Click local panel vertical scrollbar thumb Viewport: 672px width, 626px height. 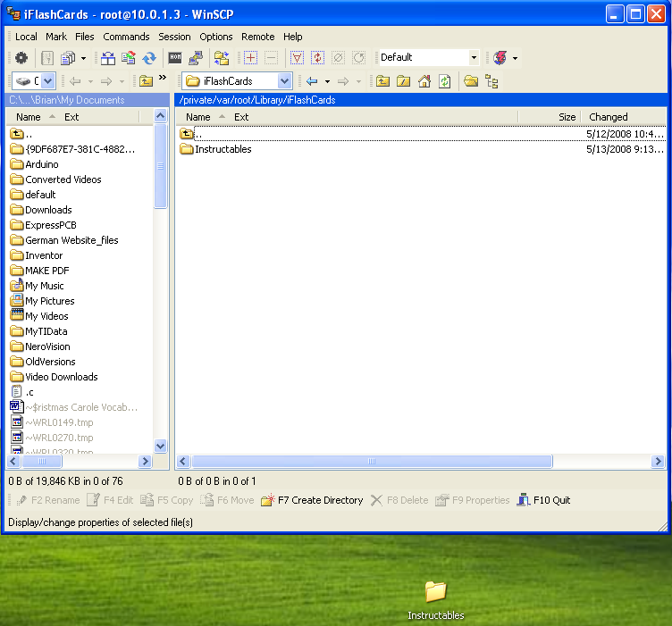point(160,166)
